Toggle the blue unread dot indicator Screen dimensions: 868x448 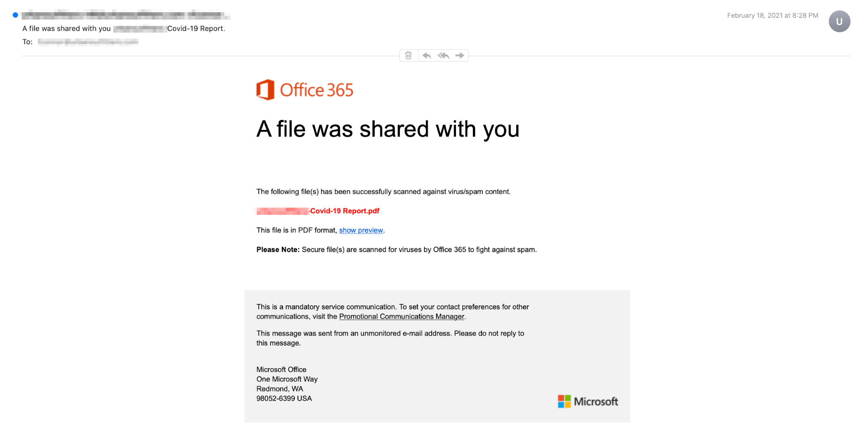[x=15, y=15]
